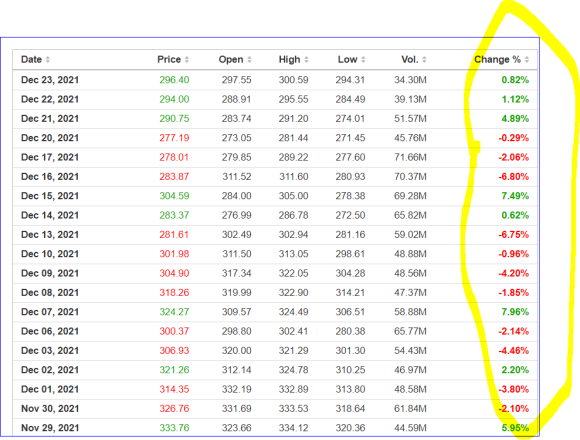This screenshot has height=440, width=580.
Task: Sort by Open column sort arrows
Action: pyautogui.click(x=249, y=60)
